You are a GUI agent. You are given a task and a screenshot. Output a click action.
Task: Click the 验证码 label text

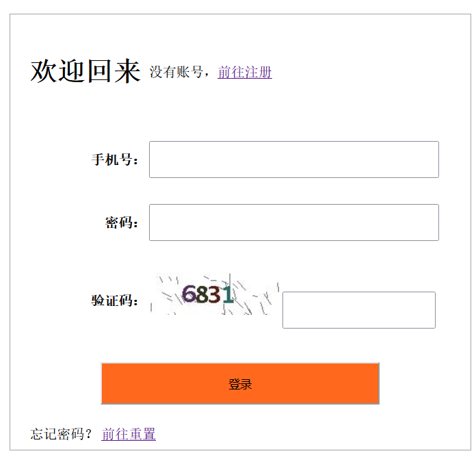click(x=115, y=301)
